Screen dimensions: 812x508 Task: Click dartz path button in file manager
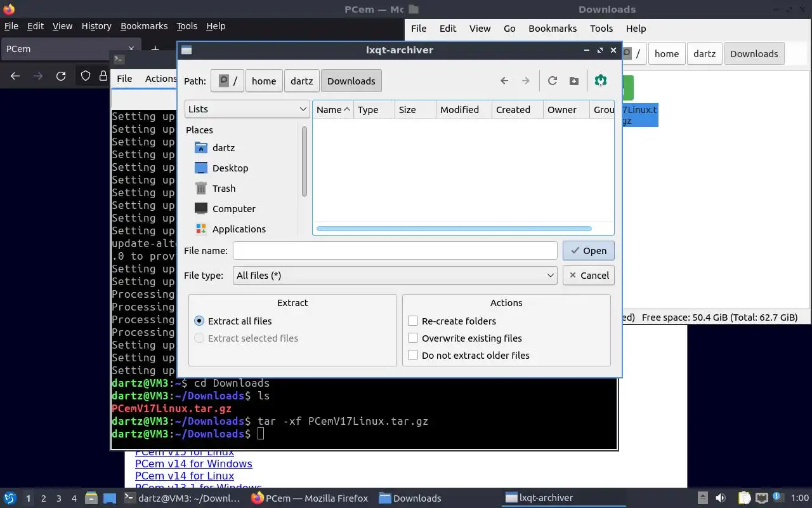point(704,54)
